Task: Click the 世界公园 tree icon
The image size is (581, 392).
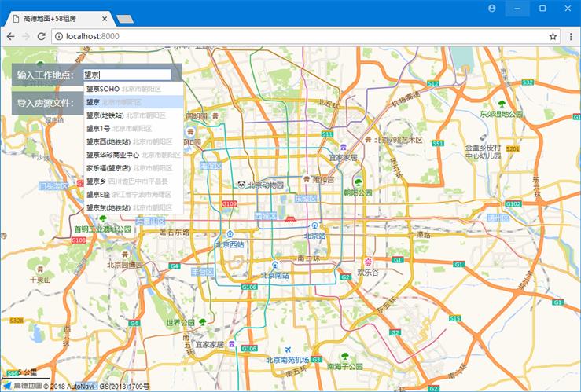Action: pyautogui.click(x=202, y=321)
